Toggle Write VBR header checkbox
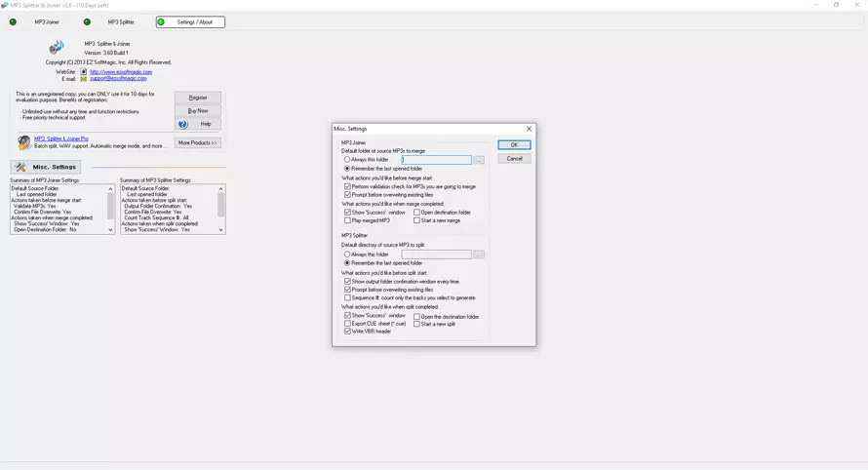Screen dimensions: 868x470 pos(347,332)
